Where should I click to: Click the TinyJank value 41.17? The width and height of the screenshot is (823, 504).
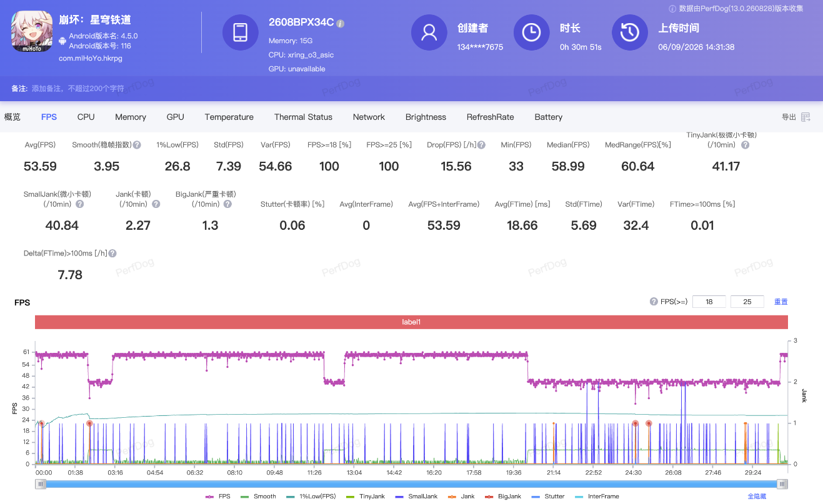726,166
